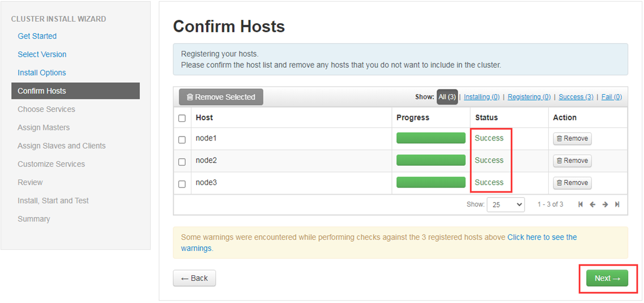The width and height of the screenshot is (644, 303).
Task: Remove node2 with its trash button
Action: 572,160
